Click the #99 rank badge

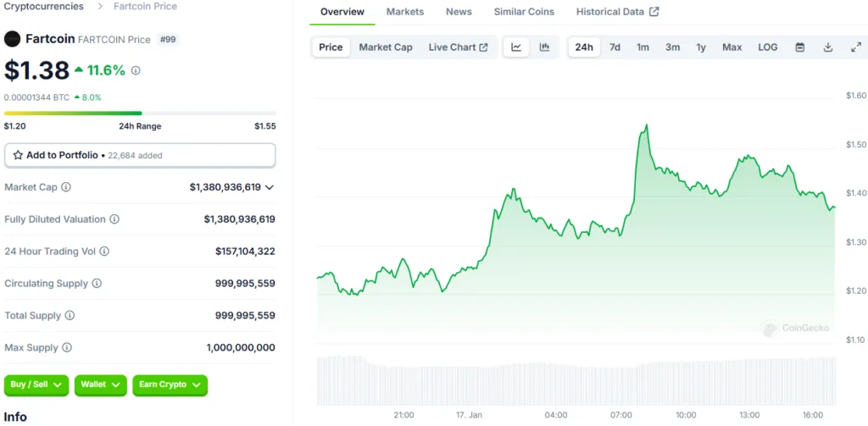tap(167, 39)
